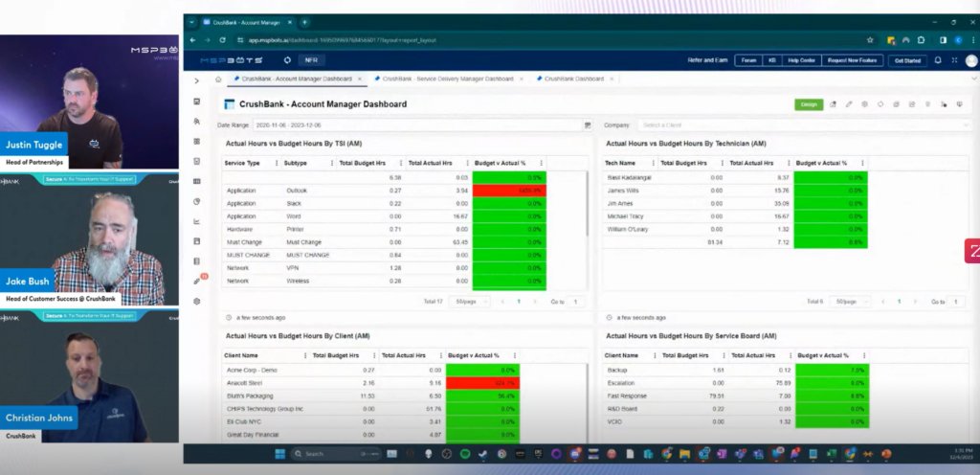Open a new browser tab with plus
The height and width of the screenshot is (475, 980).
tap(304, 22)
